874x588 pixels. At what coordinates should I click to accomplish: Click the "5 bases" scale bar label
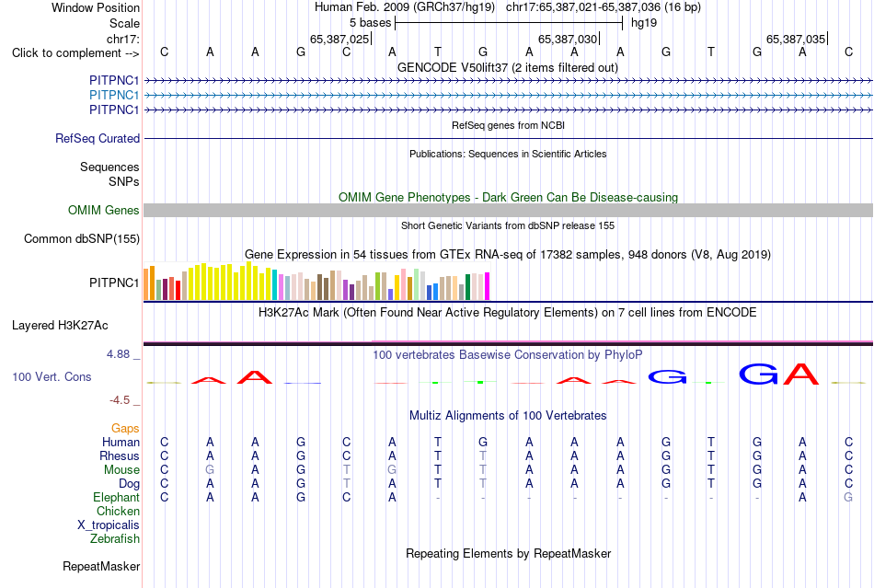[370, 23]
